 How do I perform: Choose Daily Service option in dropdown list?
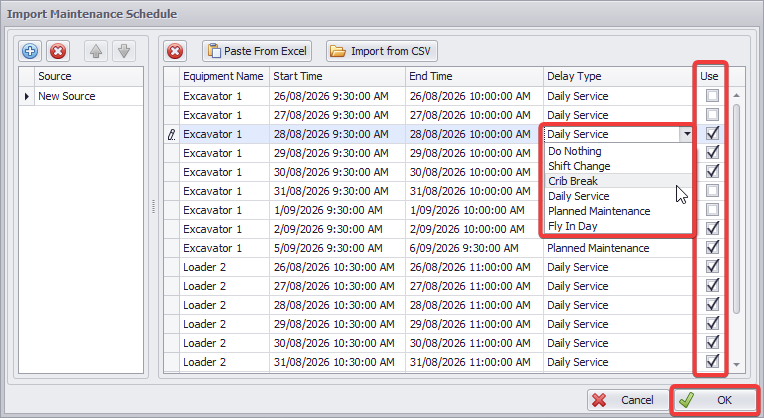(618, 196)
